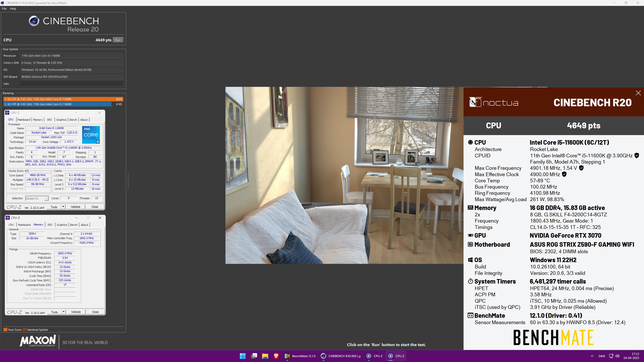This screenshot has width=644, height=362.
Task: Click Close button in upper CPU-Z window
Action: 95,207
